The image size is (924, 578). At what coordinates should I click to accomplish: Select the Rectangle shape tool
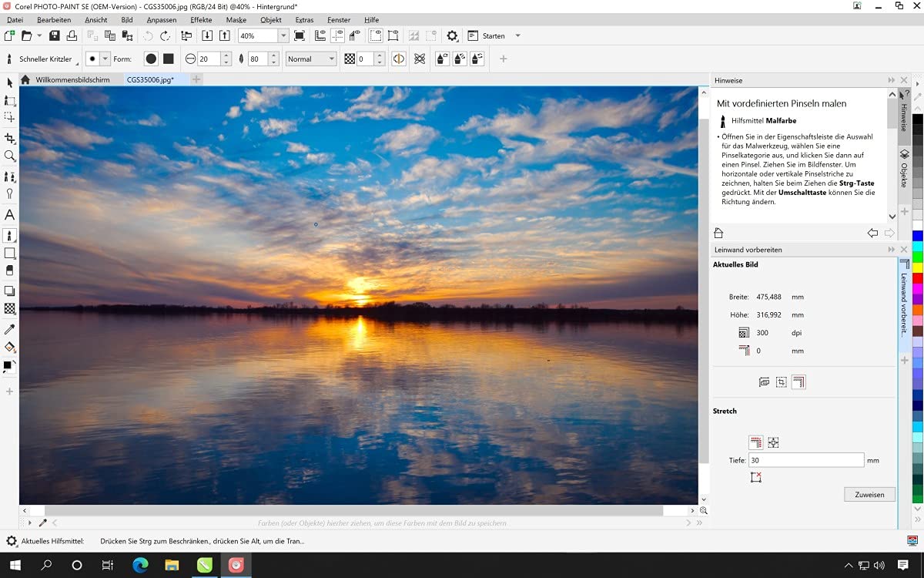9,253
